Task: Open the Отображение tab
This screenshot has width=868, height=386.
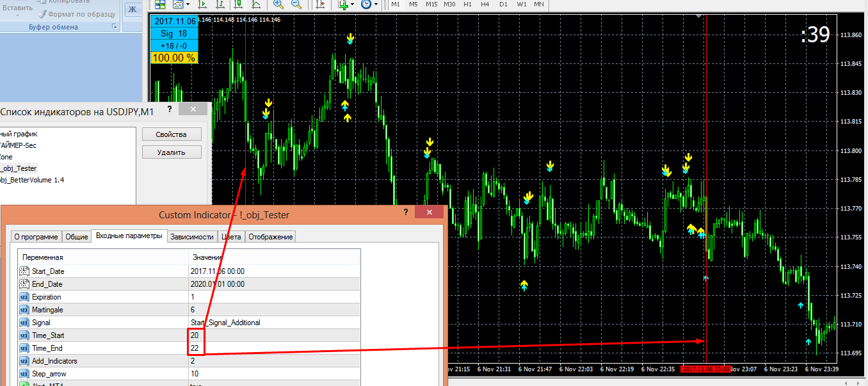Action: 271,237
